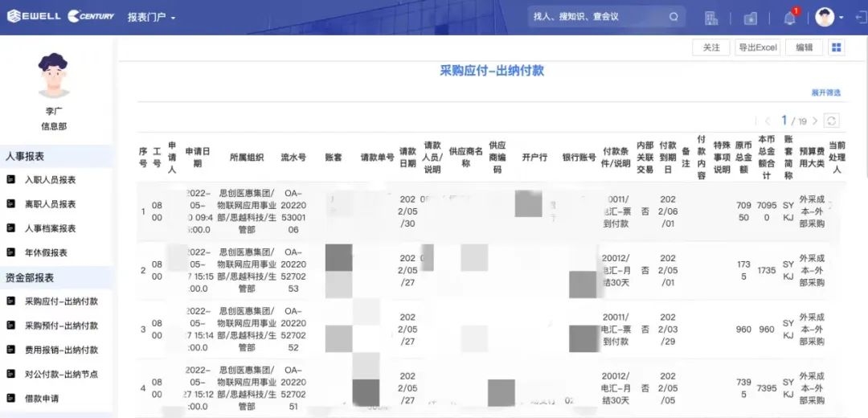Click 20012/电汇-月结30天 in row 2
The height and width of the screenshot is (418, 868).
coord(616,270)
